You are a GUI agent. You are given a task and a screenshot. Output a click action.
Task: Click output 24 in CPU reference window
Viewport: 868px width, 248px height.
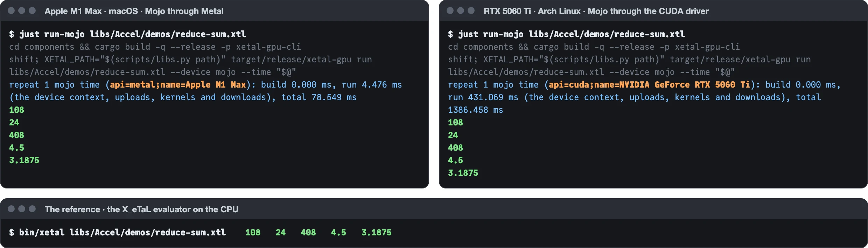click(281, 233)
